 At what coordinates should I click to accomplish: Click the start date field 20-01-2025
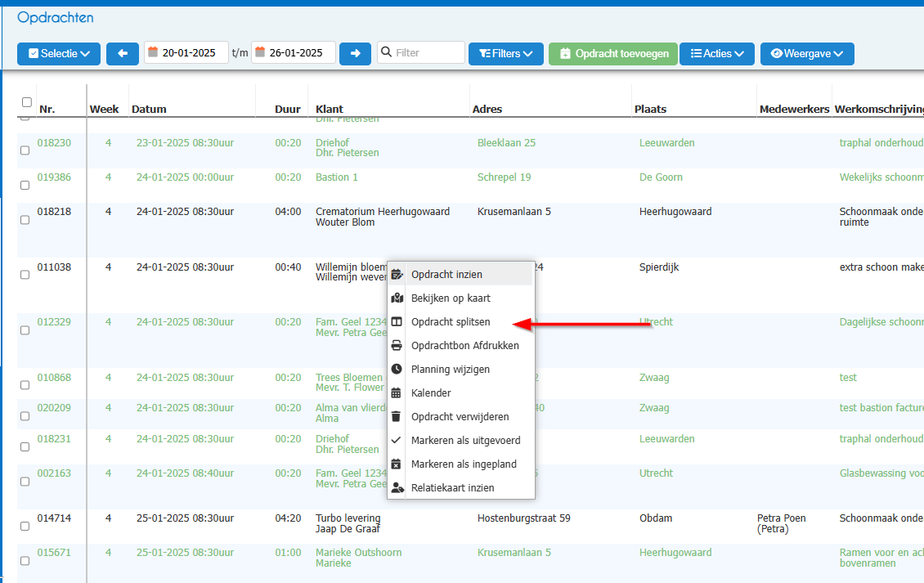point(186,52)
